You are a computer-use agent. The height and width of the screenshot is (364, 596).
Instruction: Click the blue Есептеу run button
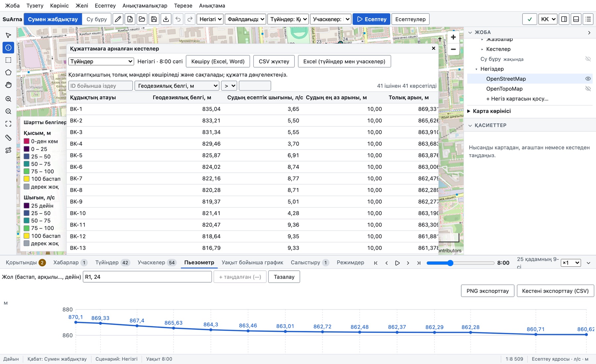371,19
